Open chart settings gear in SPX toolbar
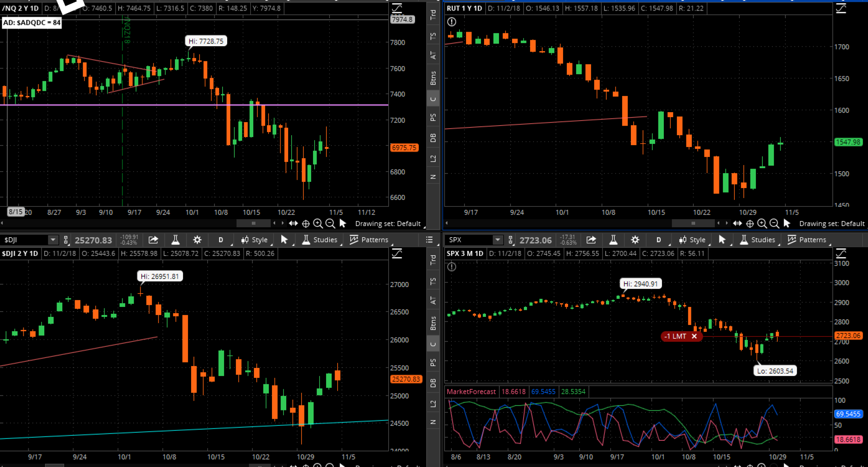The width and height of the screenshot is (868, 467). point(635,240)
